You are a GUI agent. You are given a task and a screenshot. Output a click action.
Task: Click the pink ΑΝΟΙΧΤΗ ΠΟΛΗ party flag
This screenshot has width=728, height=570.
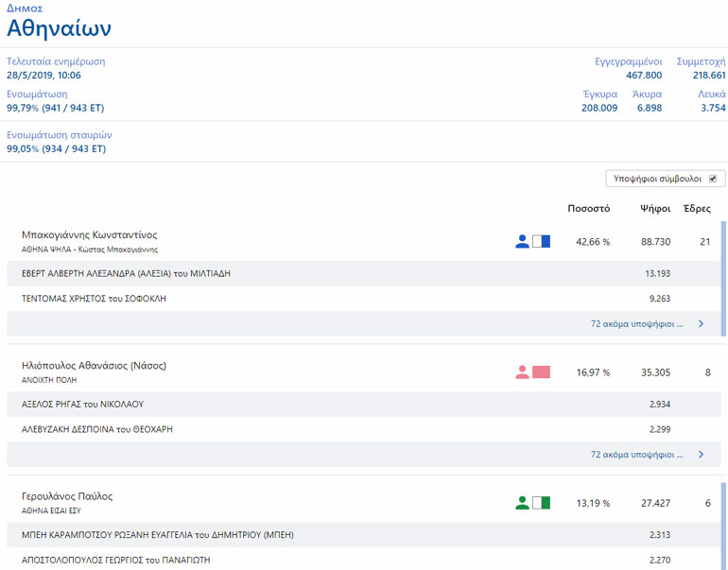pos(541,372)
